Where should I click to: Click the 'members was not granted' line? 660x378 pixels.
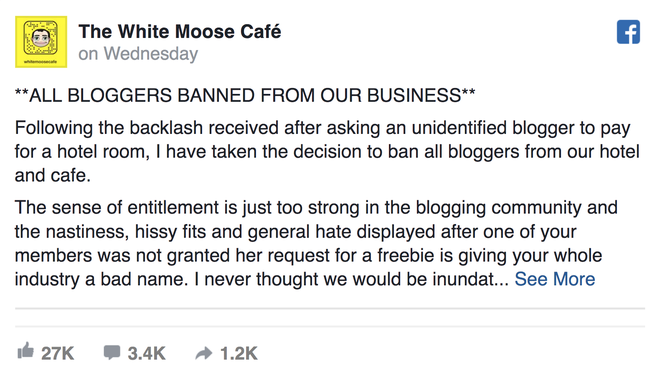(x=309, y=256)
